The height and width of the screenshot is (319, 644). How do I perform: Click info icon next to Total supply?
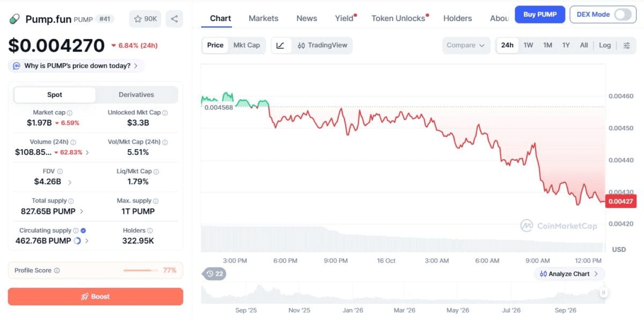coord(71,201)
